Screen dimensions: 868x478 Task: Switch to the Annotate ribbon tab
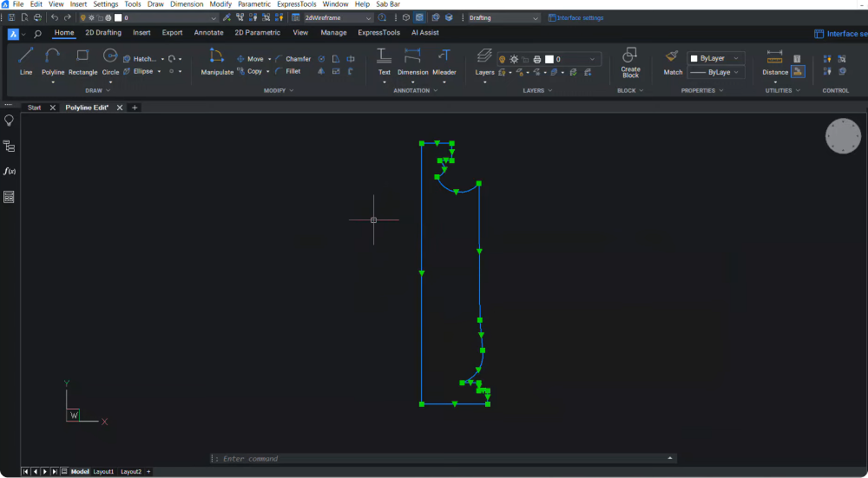point(208,33)
